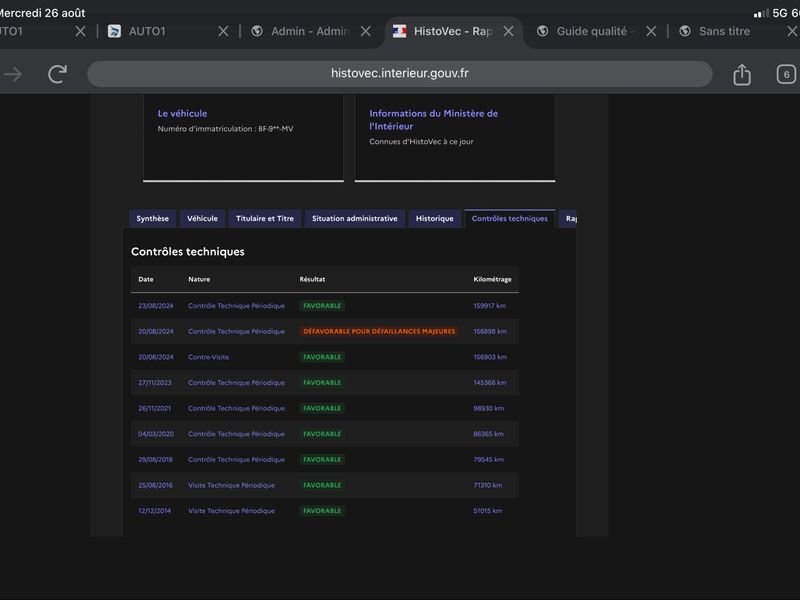This screenshot has width=800, height=600.
Task: Click the 159917 km mileage value
Action: (x=489, y=306)
